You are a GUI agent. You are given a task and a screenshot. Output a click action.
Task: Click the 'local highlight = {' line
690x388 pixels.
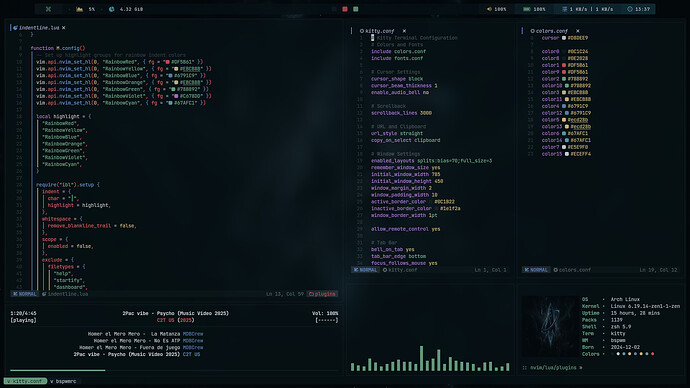click(64, 117)
